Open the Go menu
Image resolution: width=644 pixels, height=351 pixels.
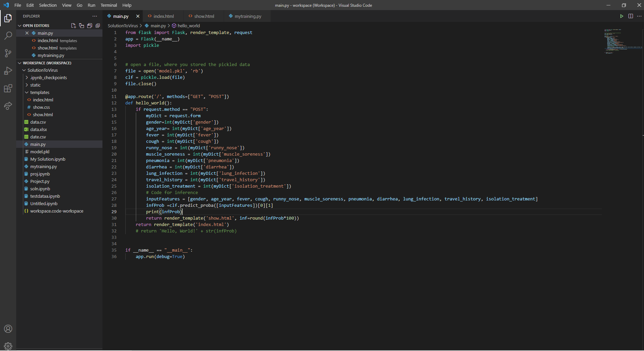(80, 5)
